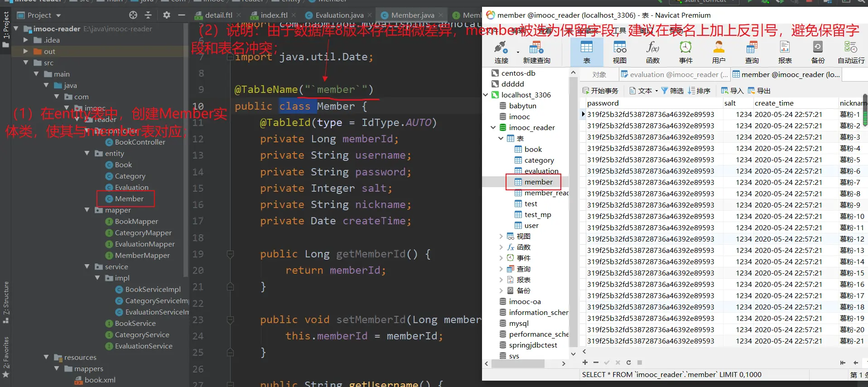Click the 备份 backup toolbar icon
The height and width of the screenshot is (387, 868).
pyautogui.click(x=818, y=52)
